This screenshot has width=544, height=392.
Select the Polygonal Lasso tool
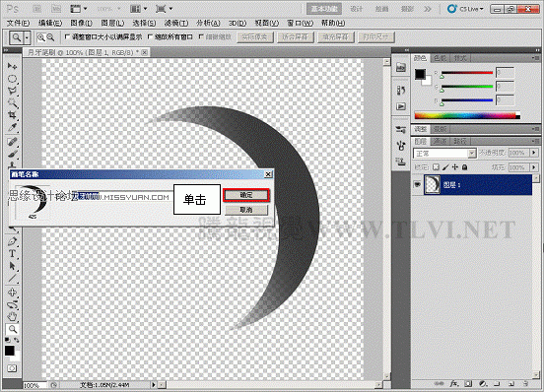pos(12,91)
